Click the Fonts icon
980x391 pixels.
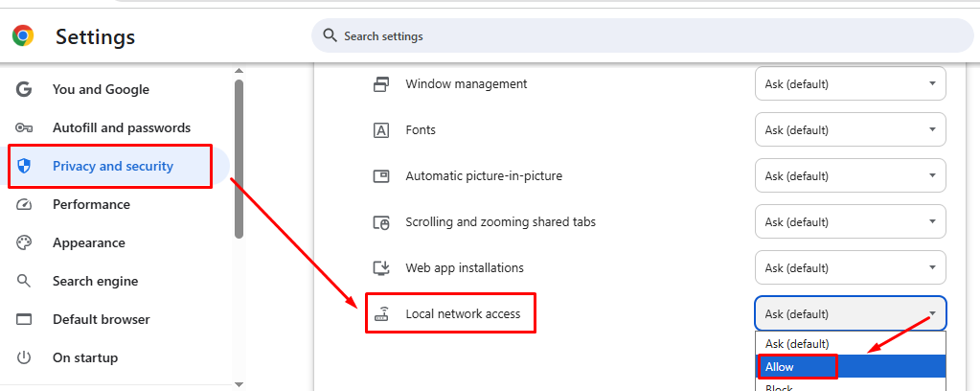pos(380,130)
